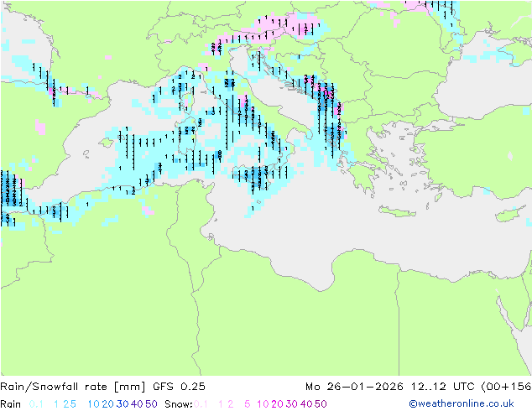Pick the Snow legend value 10
Viewport: 532px width, 411px height.
263,404
